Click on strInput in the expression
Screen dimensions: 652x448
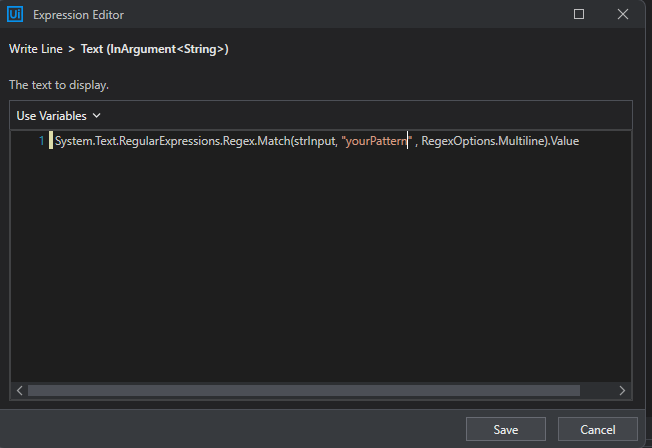pos(314,141)
